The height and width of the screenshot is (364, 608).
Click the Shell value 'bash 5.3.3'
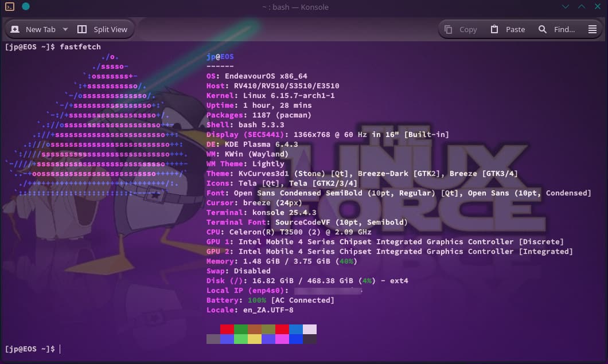coord(262,125)
